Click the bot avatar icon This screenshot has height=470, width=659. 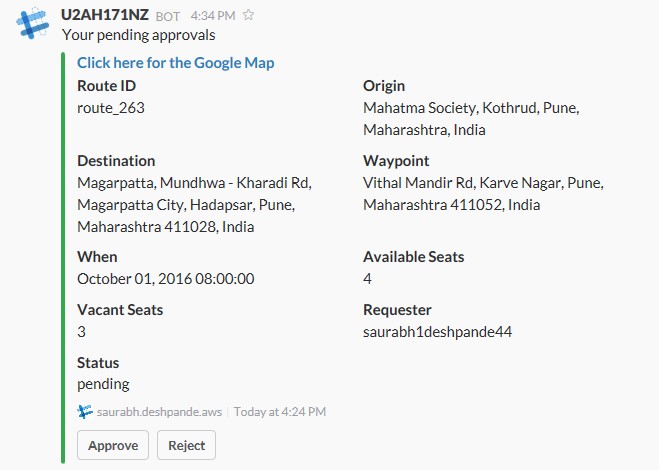click(x=32, y=24)
